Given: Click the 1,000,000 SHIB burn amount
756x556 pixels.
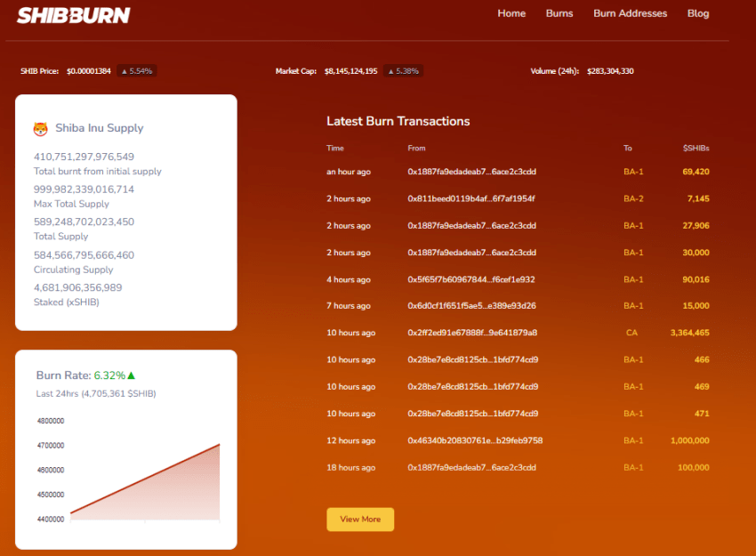Looking at the screenshot, I should click(690, 440).
